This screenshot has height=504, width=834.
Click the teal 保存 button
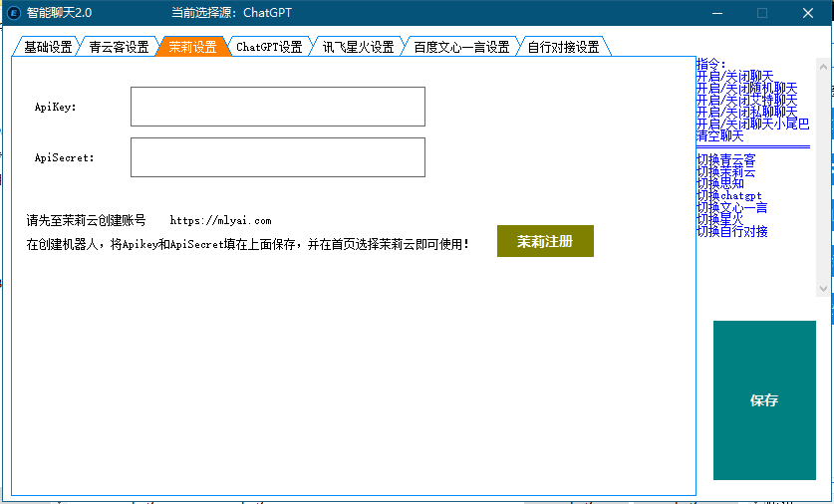[x=763, y=400]
